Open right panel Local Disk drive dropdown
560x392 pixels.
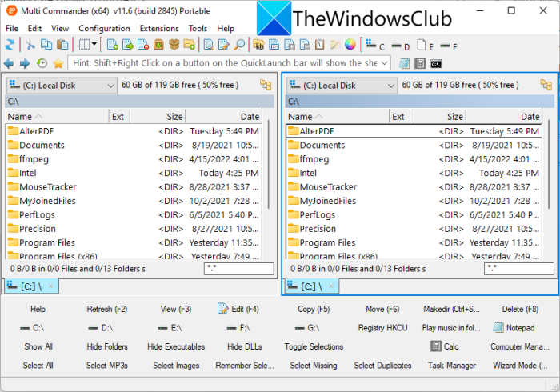click(x=342, y=86)
